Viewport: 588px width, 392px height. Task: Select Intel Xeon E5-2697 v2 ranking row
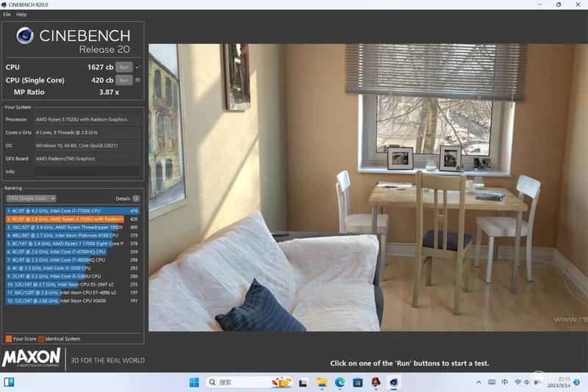click(73, 285)
